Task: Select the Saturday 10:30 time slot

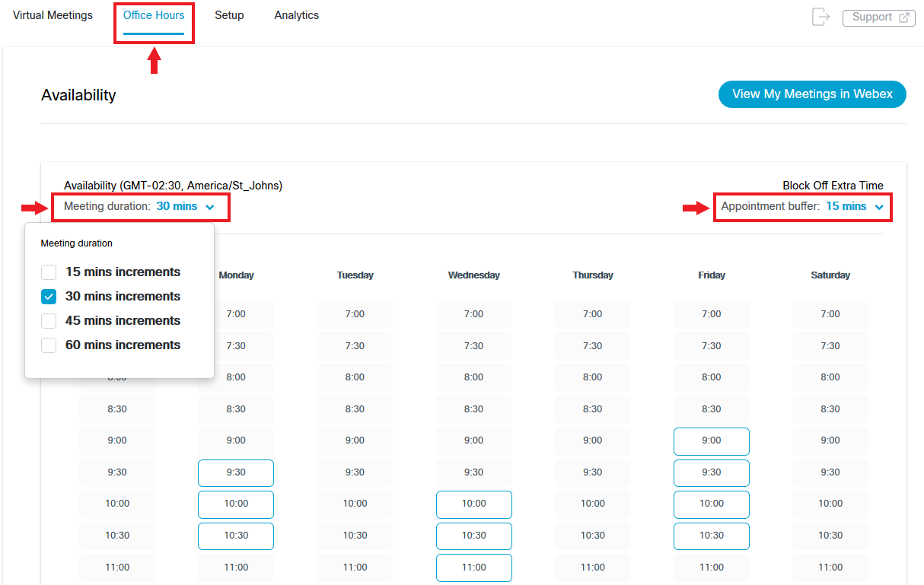Action: click(830, 536)
